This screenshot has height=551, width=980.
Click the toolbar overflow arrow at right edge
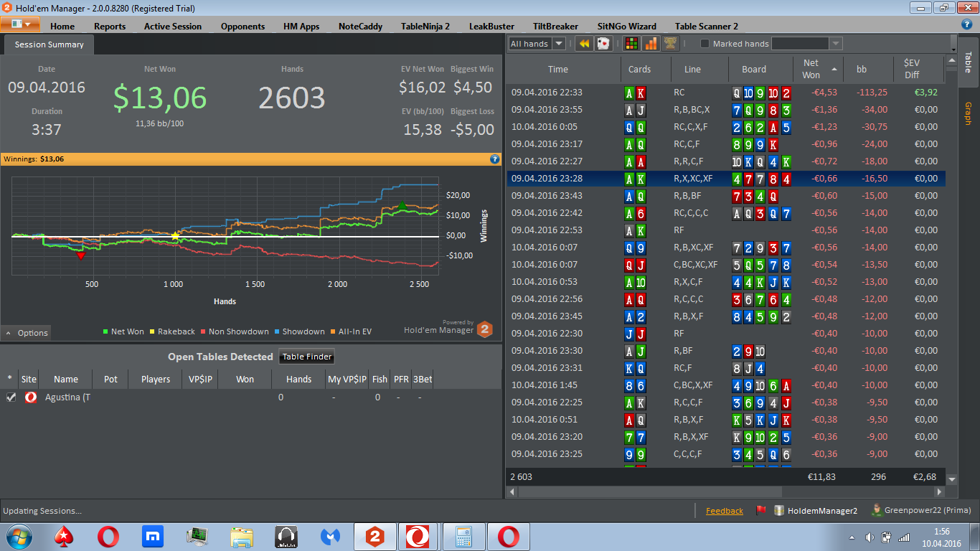pyautogui.click(x=952, y=43)
